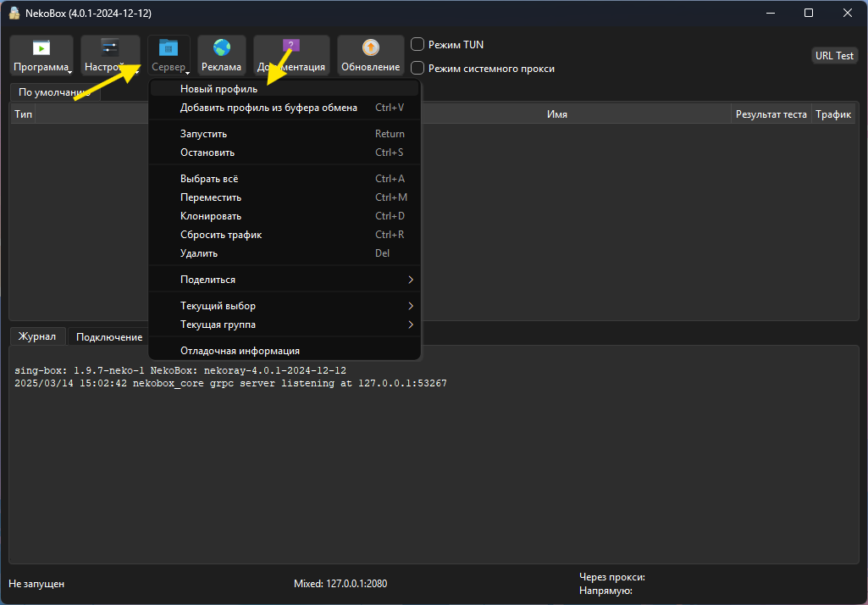Screen dimensions: 868x605
Task: Switch to the Журнал tab
Action: tap(37, 336)
